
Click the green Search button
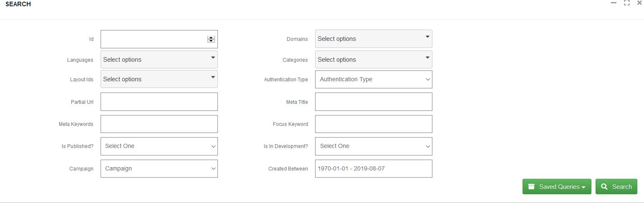point(616,187)
